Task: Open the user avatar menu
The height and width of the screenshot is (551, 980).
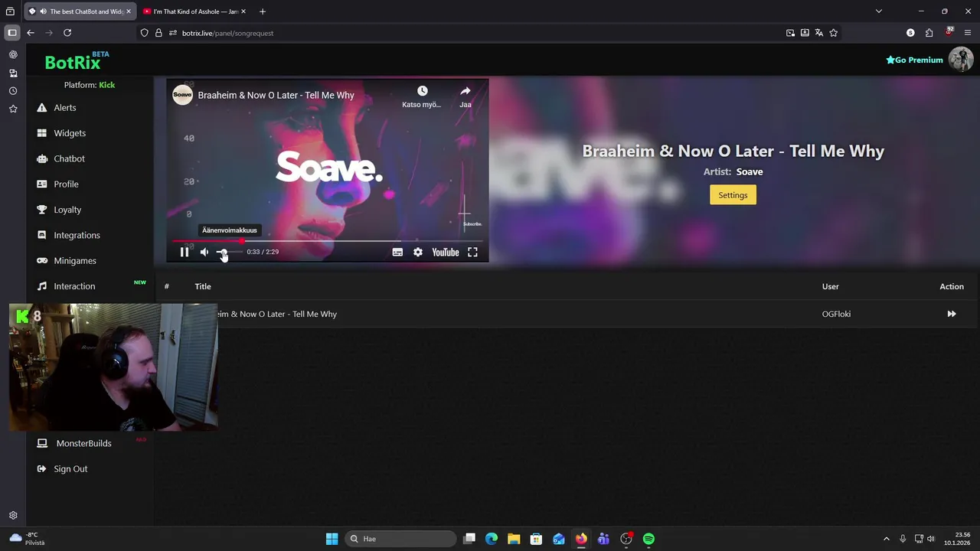Action: tap(961, 60)
